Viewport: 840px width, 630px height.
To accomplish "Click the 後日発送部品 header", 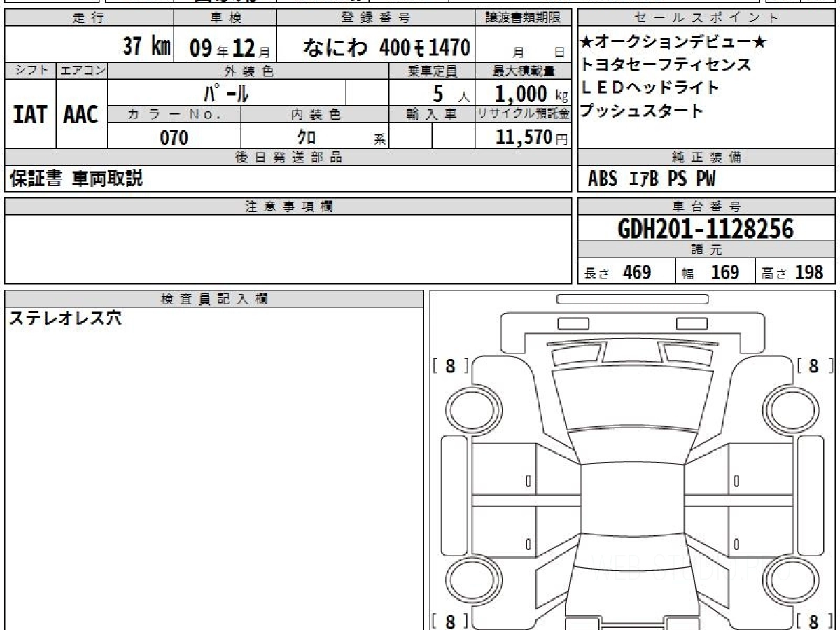I will point(288,157).
